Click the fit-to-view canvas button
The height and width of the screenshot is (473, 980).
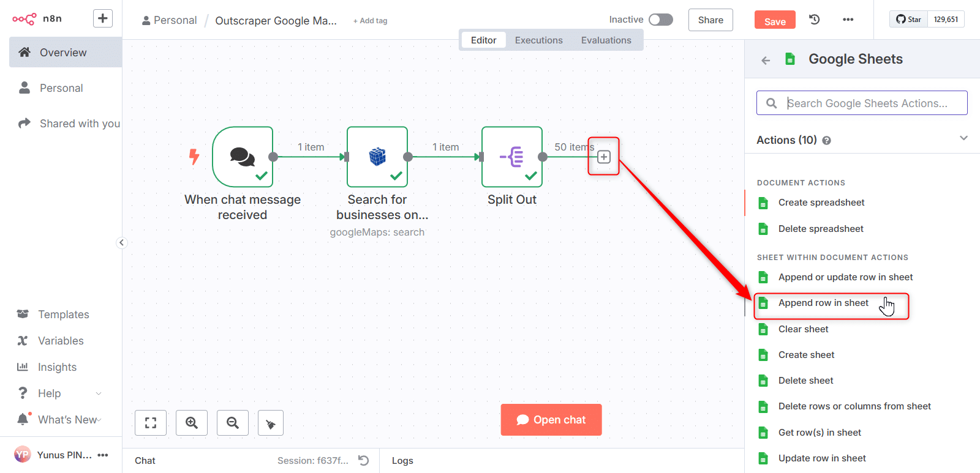(x=151, y=423)
